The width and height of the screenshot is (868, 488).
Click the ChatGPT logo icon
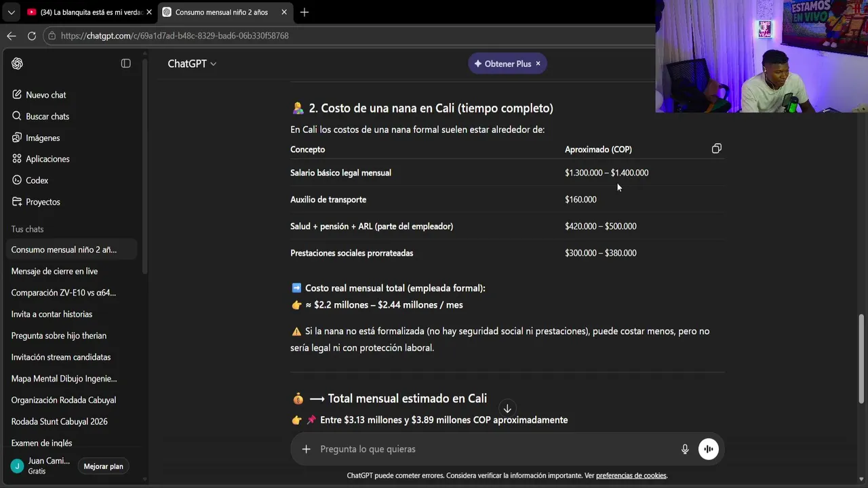click(18, 63)
